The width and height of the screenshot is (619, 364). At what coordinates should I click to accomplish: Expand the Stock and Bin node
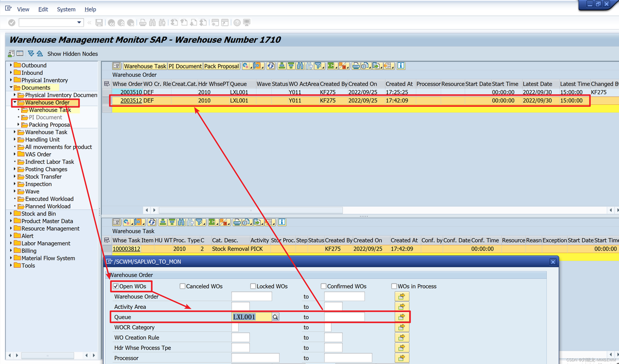point(11,213)
